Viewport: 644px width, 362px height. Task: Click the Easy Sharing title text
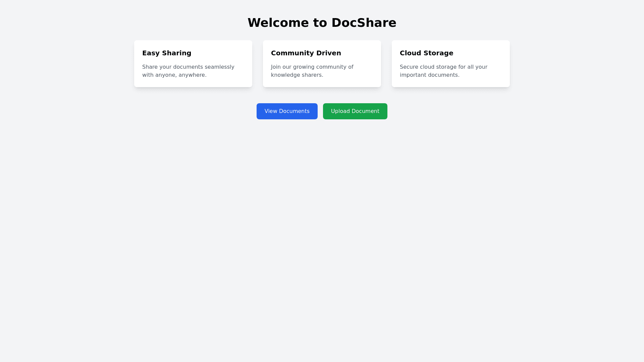167,53
